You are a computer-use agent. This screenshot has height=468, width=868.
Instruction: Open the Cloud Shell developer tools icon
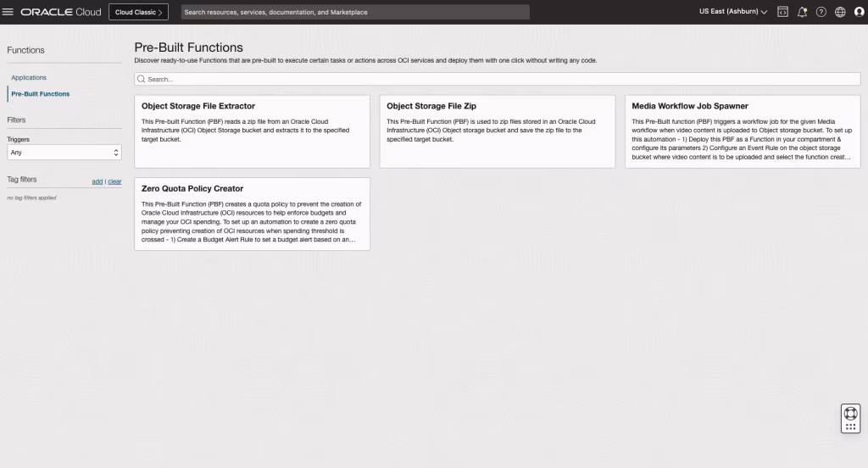[x=782, y=12]
